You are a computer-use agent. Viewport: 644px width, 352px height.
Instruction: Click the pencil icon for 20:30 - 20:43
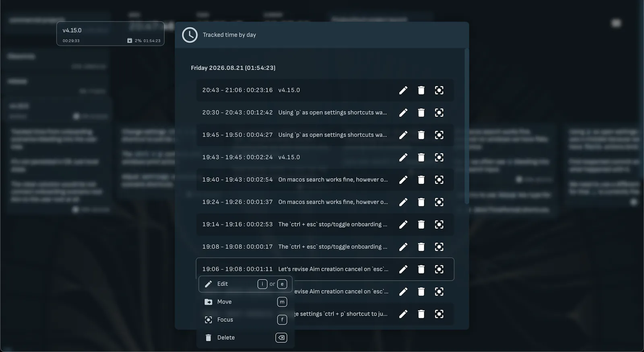click(x=403, y=113)
